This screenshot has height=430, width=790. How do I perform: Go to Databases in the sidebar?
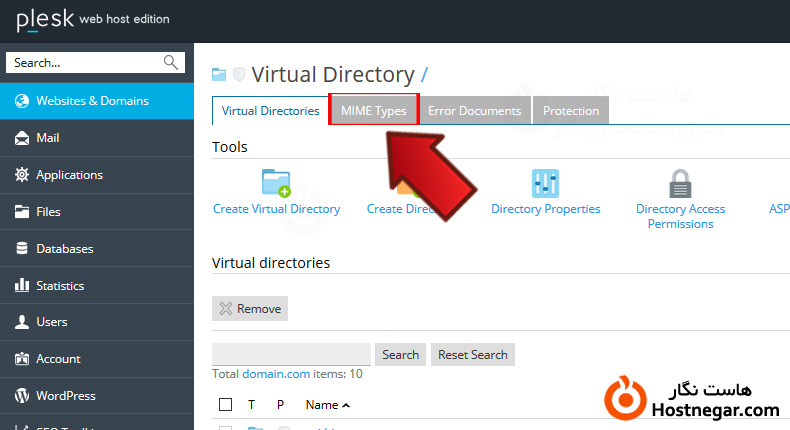coord(64,248)
